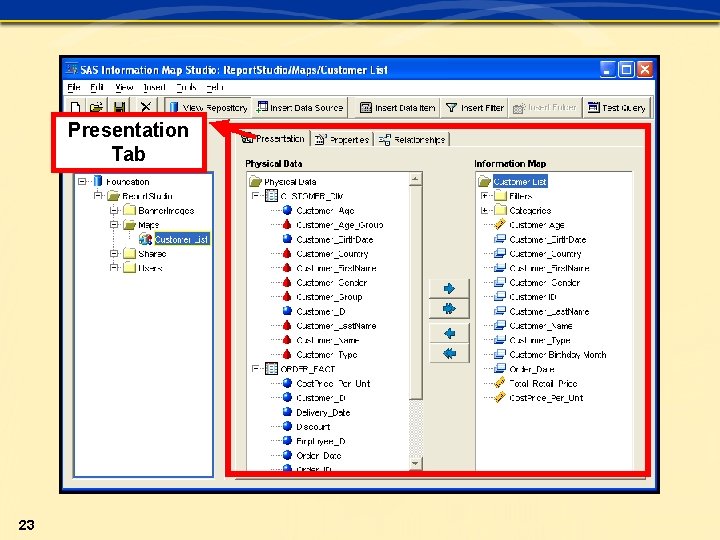
Task: Collapse the ORDER_FACT table node
Action: (256, 369)
